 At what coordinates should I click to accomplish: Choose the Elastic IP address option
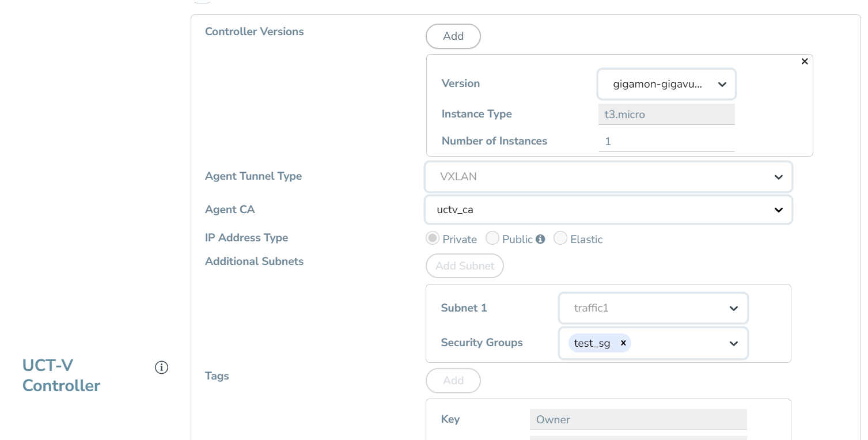[560, 238]
